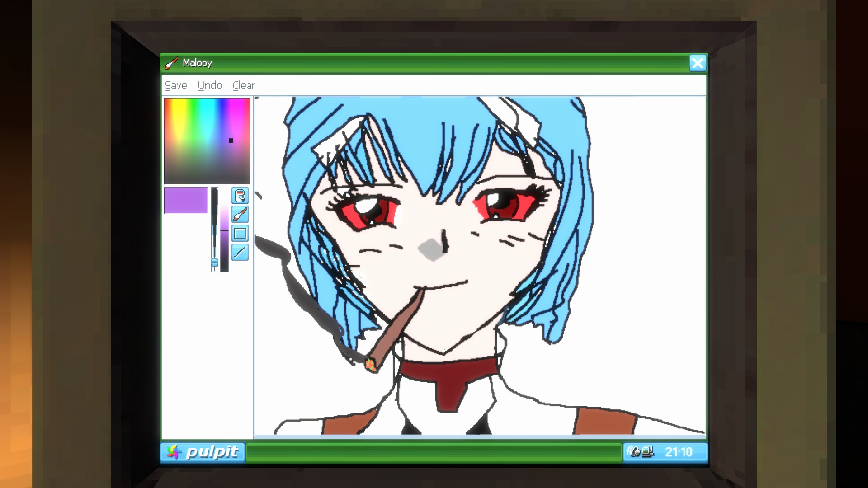Open the pulpit start button

(x=203, y=452)
